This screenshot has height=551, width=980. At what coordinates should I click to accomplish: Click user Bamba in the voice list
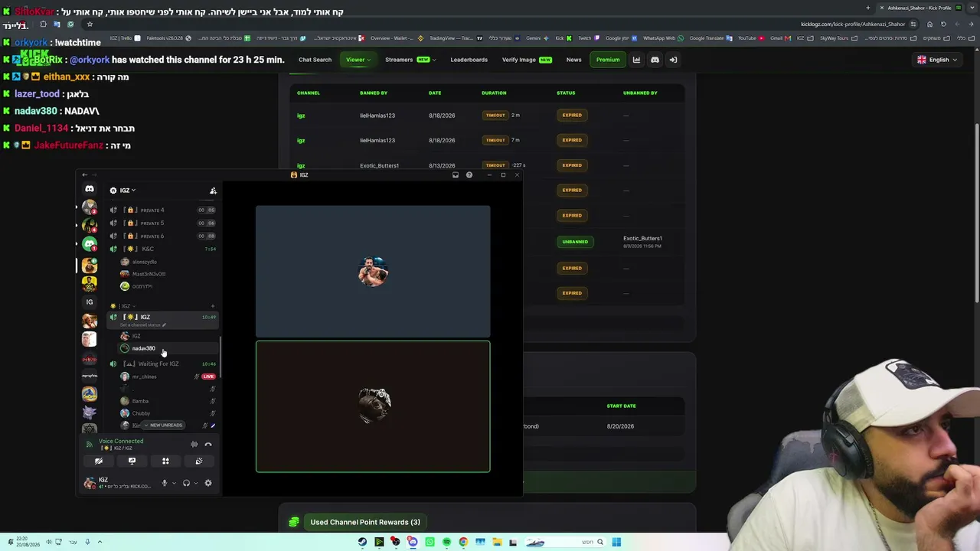point(167,401)
